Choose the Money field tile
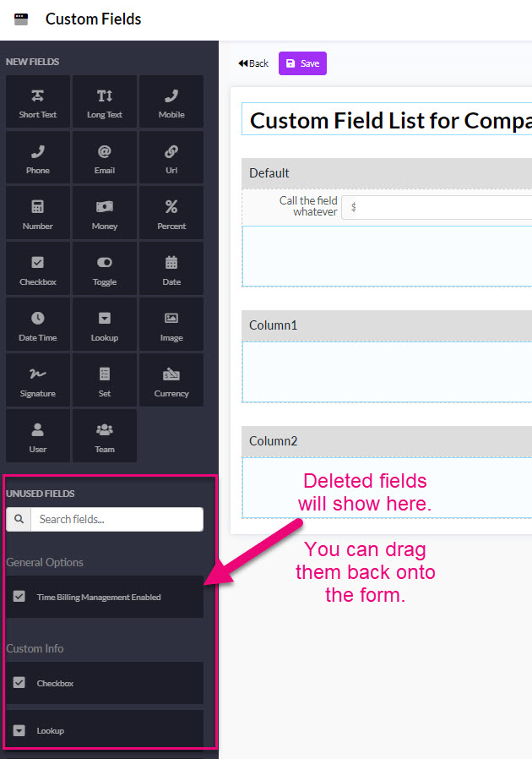Screen dimensions: 532x759 (105, 213)
